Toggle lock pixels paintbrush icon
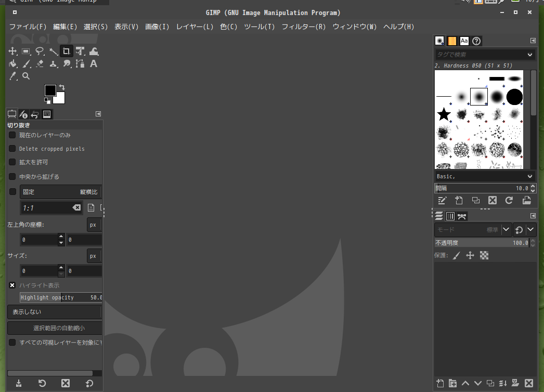Viewport: 544px width, 392px height. [457, 256]
